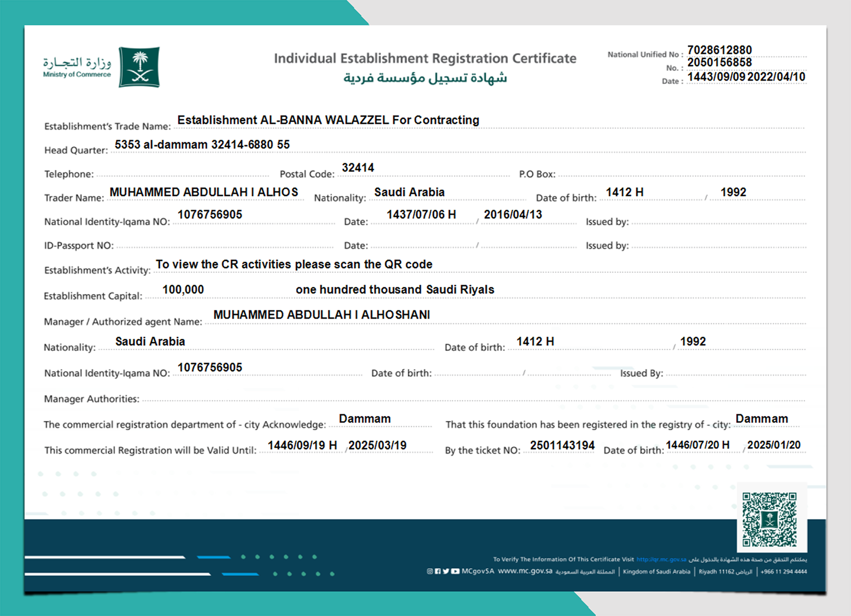The height and width of the screenshot is (616, 851).
Task: Click the 'Ministry of Commerce' English caption
Action: [x=77, y=74]
